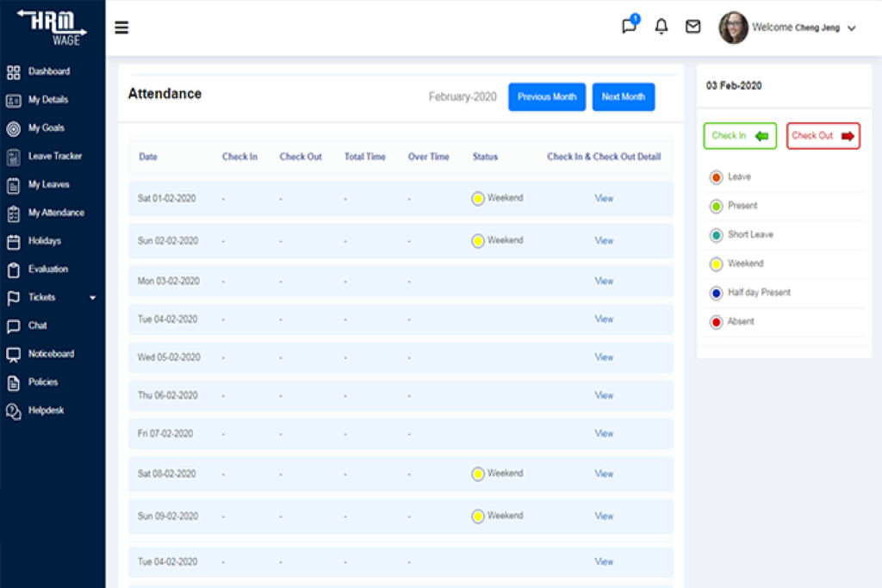882x588 pixels.
Task: View details for Wed 05-02-2020
Action: point(604,357)
